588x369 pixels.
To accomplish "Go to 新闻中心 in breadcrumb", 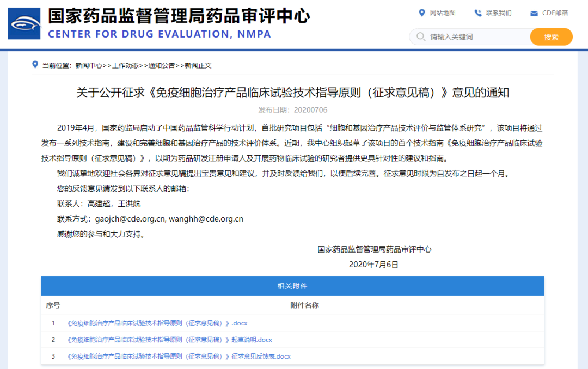I will 89,66.
